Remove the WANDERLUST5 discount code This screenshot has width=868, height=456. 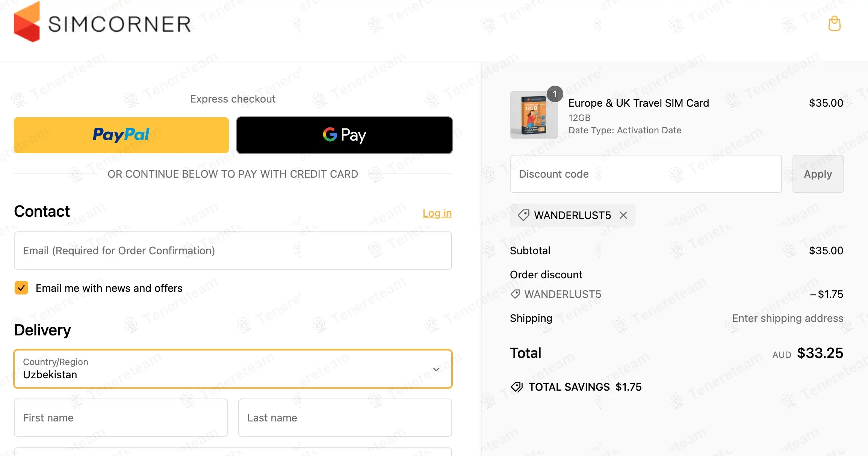pyautogui.click(x=623, y=215)
